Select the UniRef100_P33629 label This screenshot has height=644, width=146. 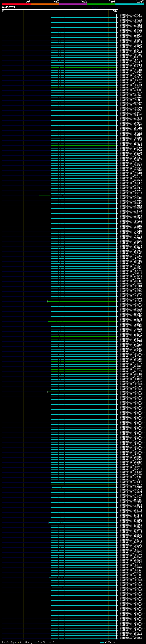(131, 241)
